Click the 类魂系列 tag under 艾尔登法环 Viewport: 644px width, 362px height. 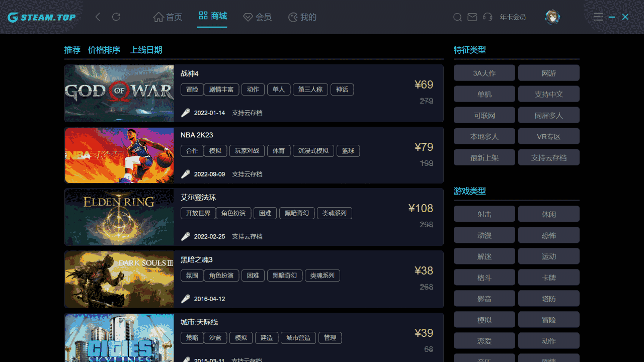pyautogui.click(x=334, y=213)
